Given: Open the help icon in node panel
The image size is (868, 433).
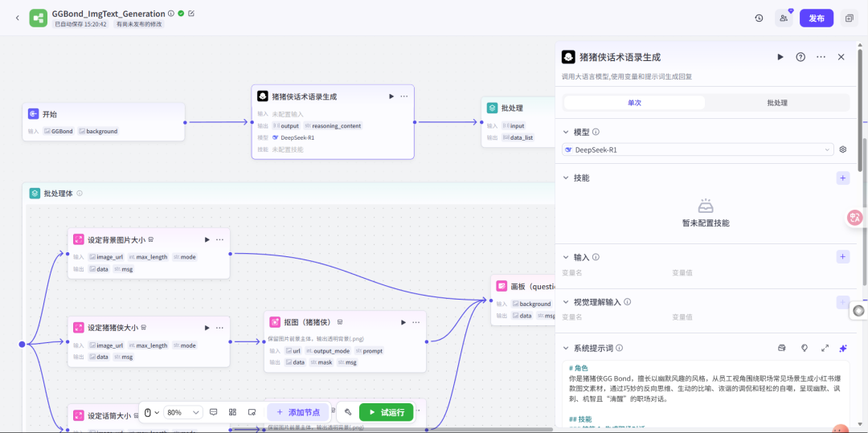Looking at the screenshot, I should point(800,57).
